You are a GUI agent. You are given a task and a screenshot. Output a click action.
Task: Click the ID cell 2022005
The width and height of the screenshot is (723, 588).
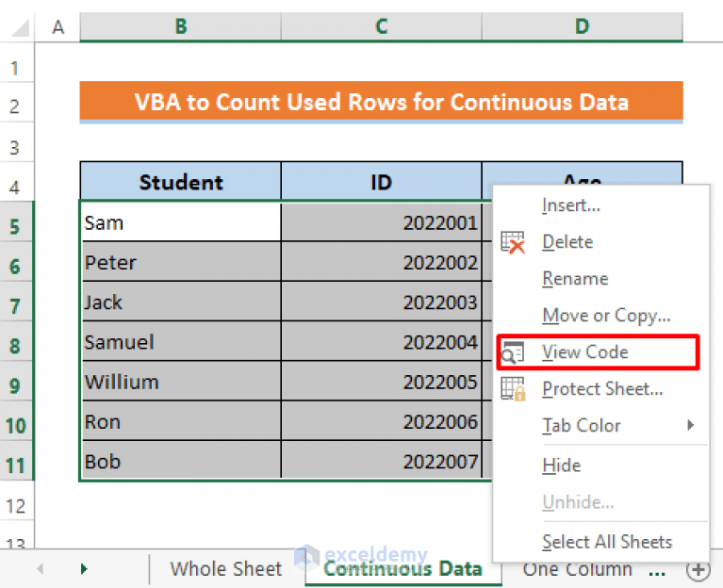[x=381, y=381]
